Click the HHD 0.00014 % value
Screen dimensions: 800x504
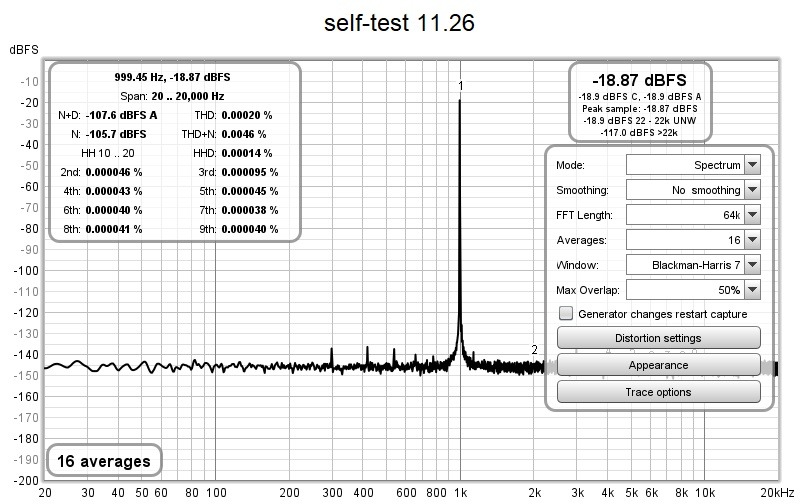247,153
